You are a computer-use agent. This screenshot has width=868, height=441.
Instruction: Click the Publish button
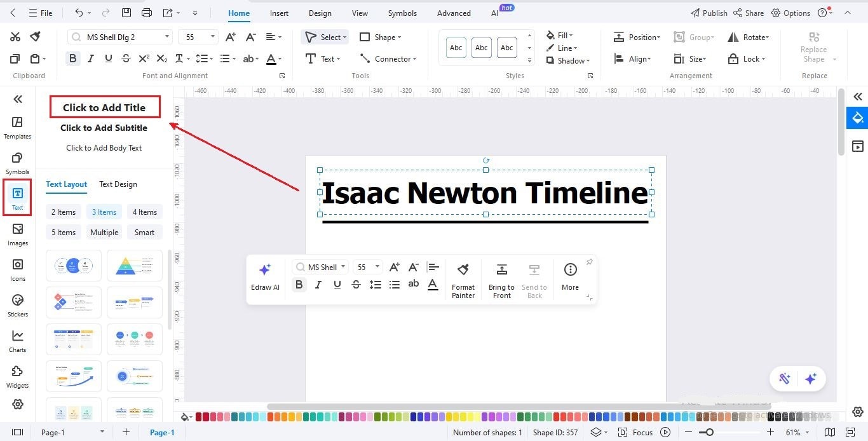pyautogui.click(x=709, y=12)
